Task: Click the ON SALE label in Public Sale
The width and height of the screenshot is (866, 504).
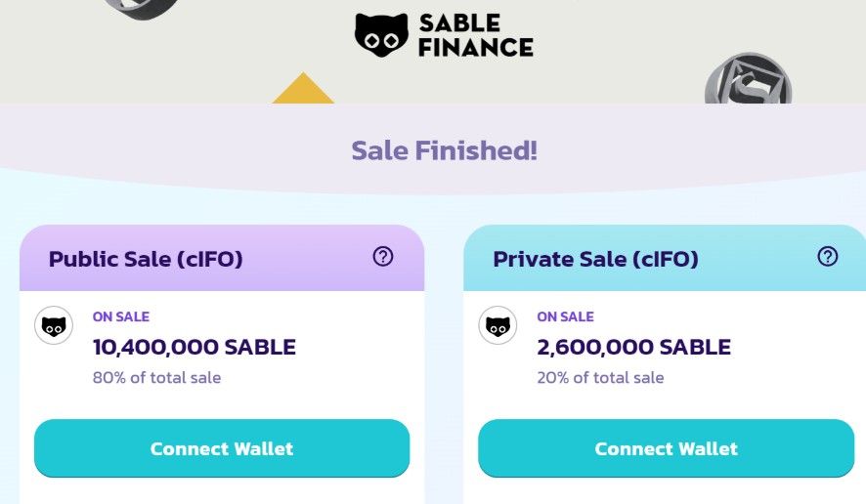Action: (121, 316)
